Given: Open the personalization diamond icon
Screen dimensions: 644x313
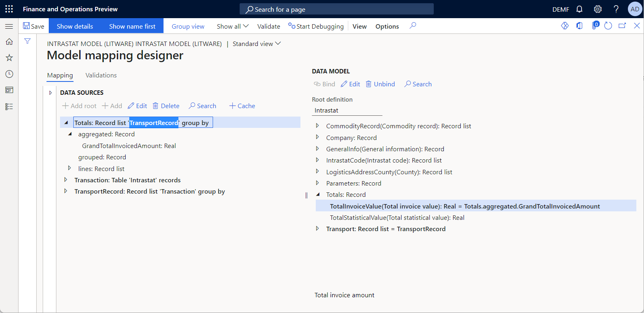Looking at the screenshot, I should pyautogui.click(x=565, y=26).
